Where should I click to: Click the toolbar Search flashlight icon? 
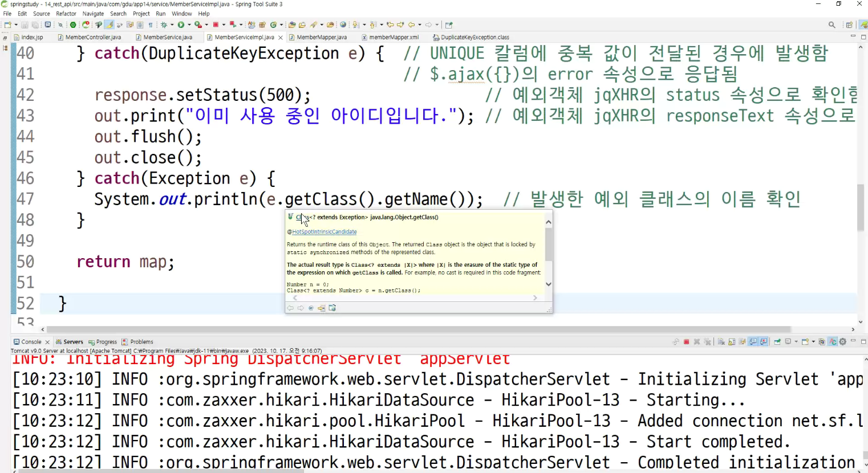pyautogui.click(x=313, y=25)
